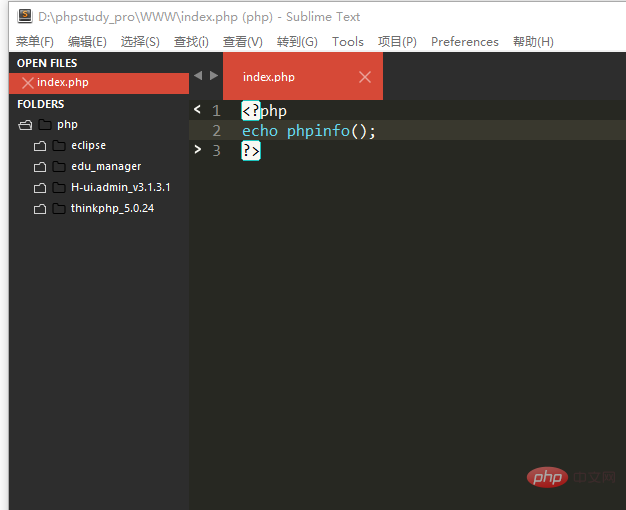Select the php folder name

coord(67,125)
